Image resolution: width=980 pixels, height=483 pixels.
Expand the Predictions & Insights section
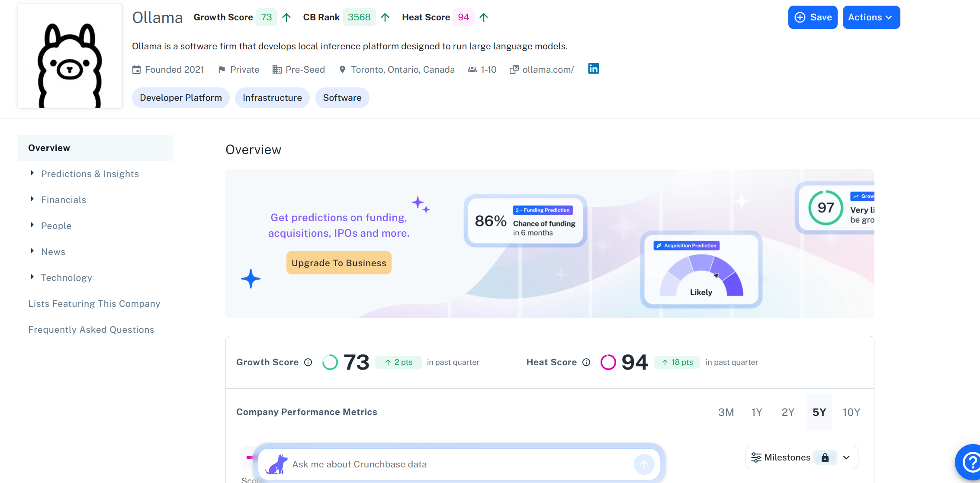tap(90, 174)
